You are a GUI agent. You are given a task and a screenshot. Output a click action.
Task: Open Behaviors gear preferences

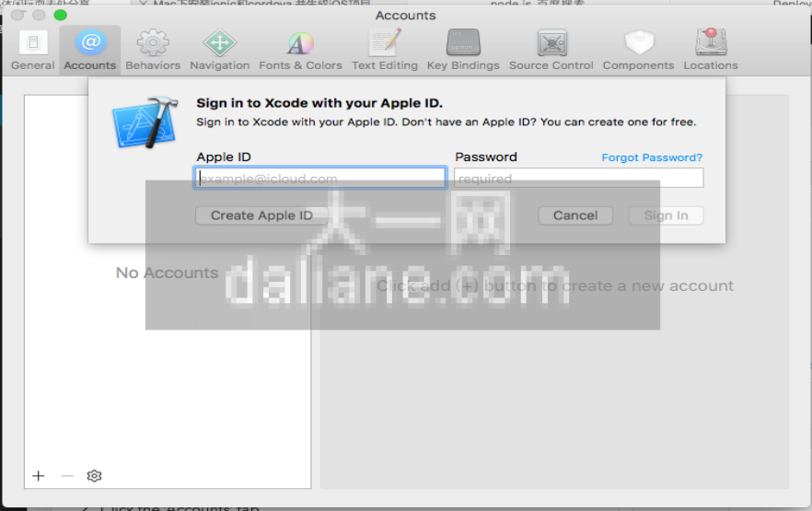pos(153,50)
